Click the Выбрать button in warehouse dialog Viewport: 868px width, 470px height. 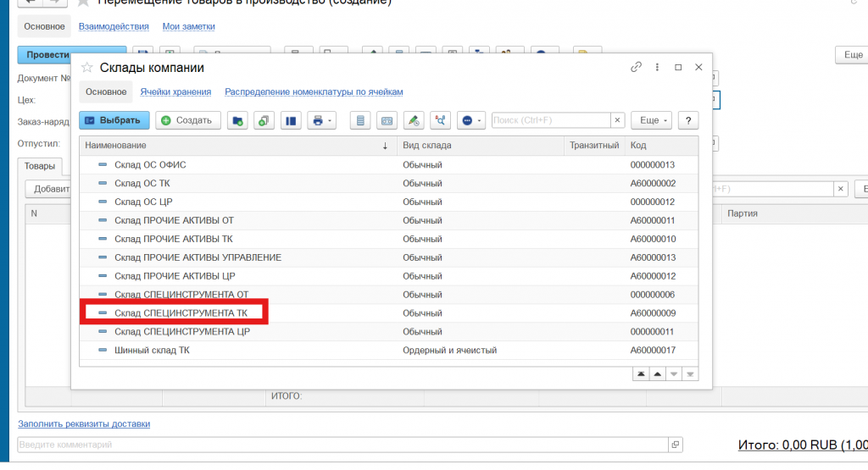tap(114, 120)
